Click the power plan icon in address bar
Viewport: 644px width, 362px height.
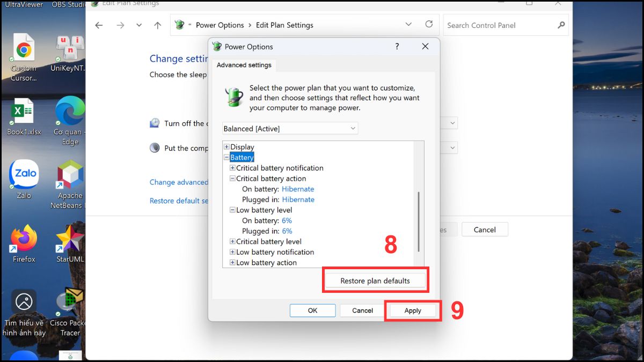point(180,25)
